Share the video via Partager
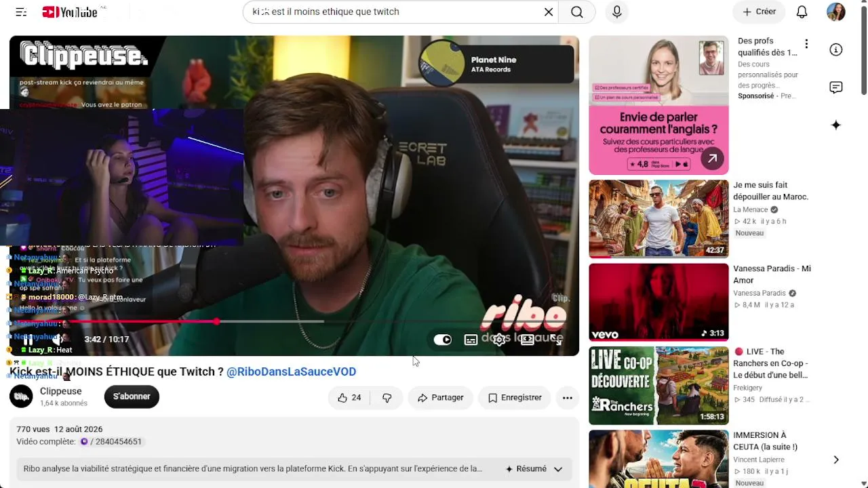The image size is (868, 488). click(x=440, y=398)
